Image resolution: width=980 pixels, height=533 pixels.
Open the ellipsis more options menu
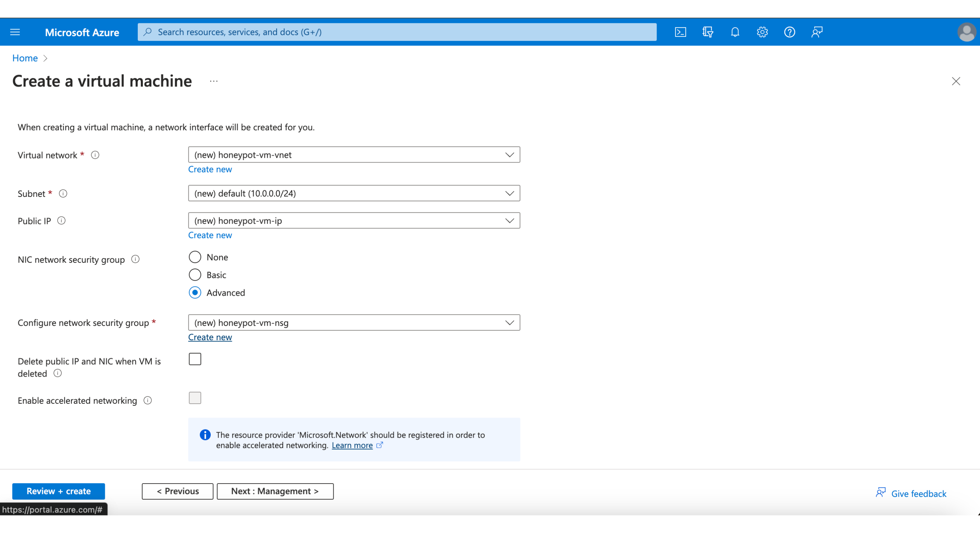(x=214, y=81)
